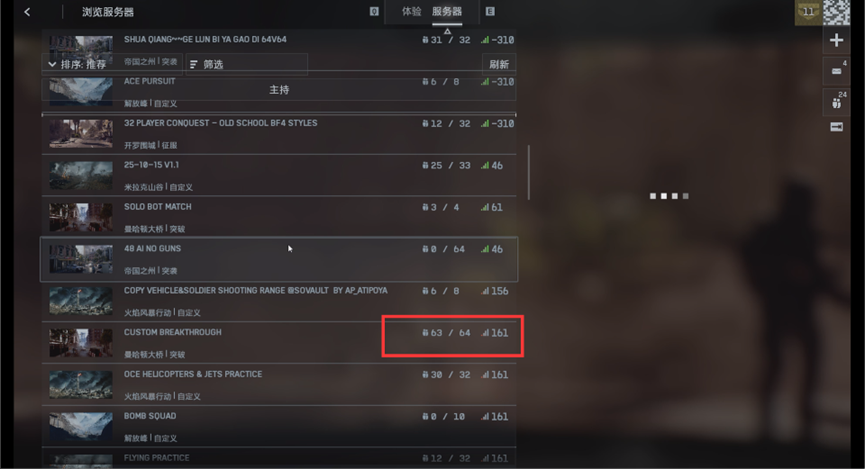The width and height of the screenshot is (865, 469).
Task: Click the SOLO BOT MATCH map thumbnail
Action: (x=81, y=217)
